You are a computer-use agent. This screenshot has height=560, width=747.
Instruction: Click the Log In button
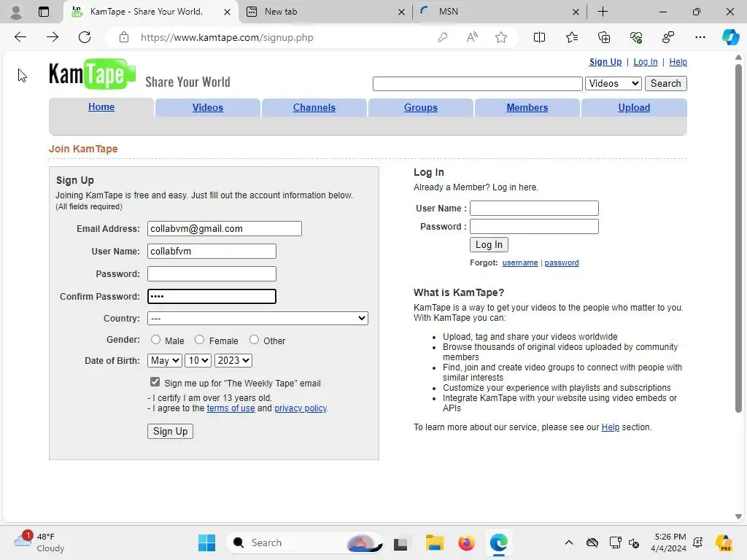tap(489, 244)
